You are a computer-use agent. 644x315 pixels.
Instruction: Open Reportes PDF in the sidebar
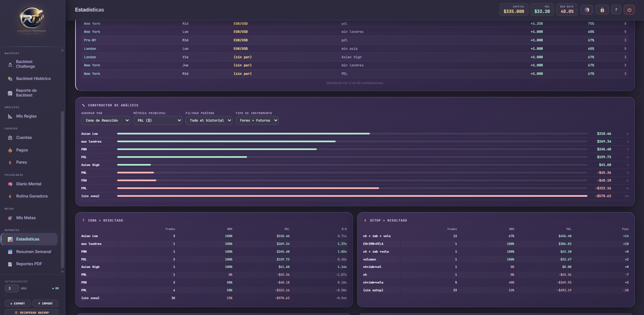pyautogui.click(x=29, y=264)
